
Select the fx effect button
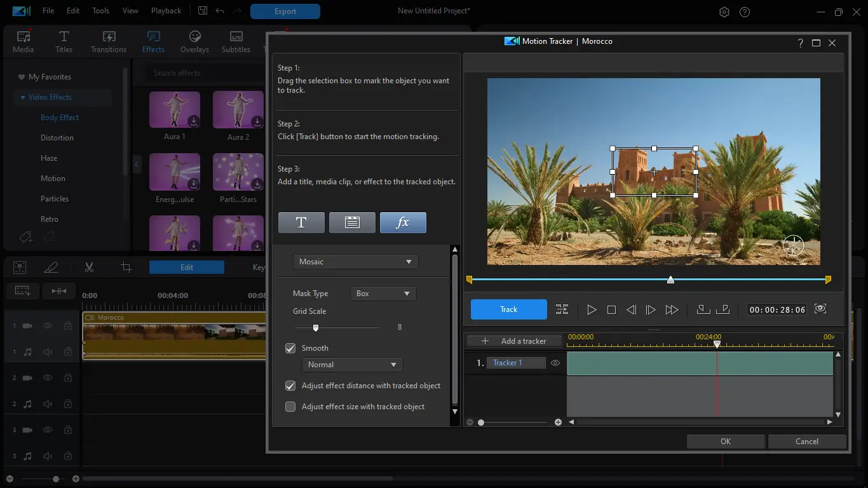click(403, 222)
